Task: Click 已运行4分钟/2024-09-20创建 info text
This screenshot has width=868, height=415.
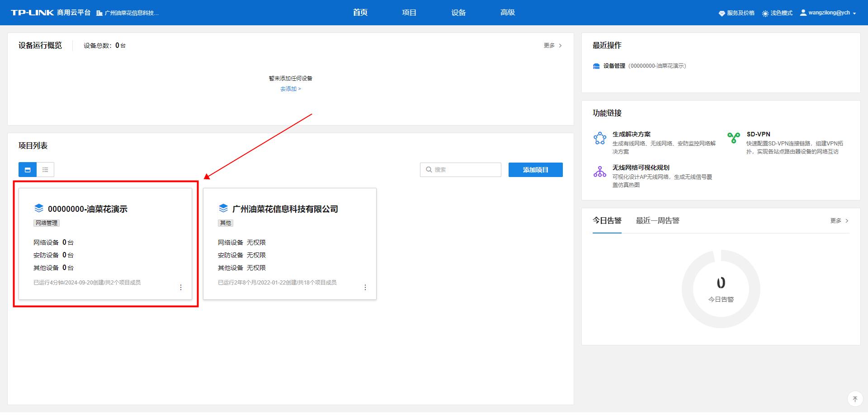Action: pyautogui.click(x=87, y=283)
